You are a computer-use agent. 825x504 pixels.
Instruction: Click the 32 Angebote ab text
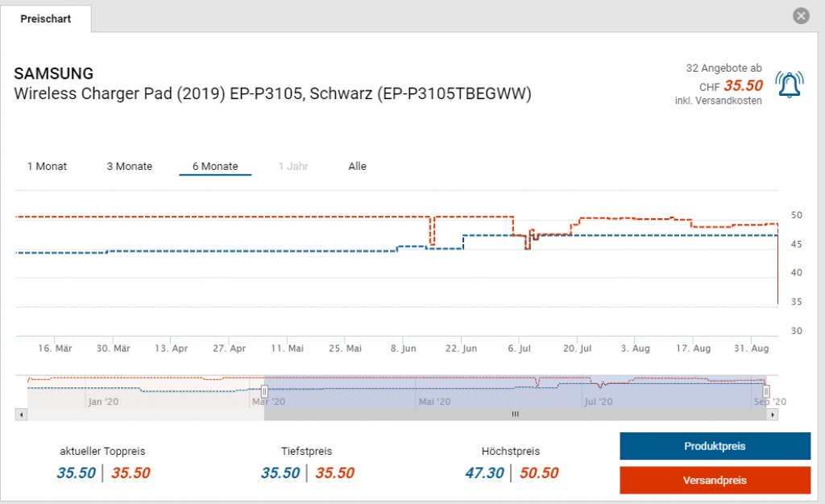pyautogui.click(x=723, y=68)
